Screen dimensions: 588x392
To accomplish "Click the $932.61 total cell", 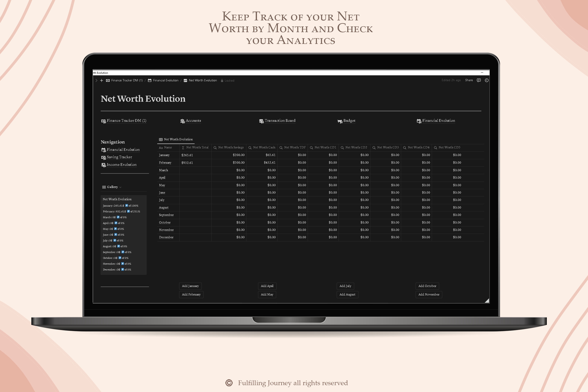I will pyautogui.click(x=195, y=163).
